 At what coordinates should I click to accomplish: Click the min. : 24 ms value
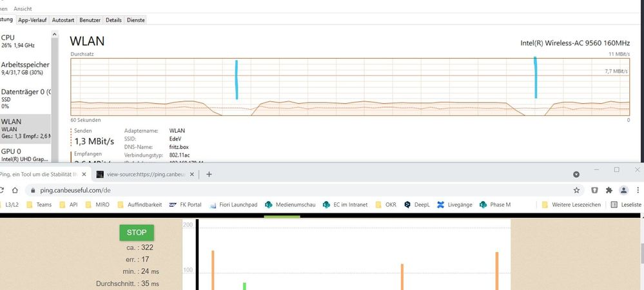point(141,271)
